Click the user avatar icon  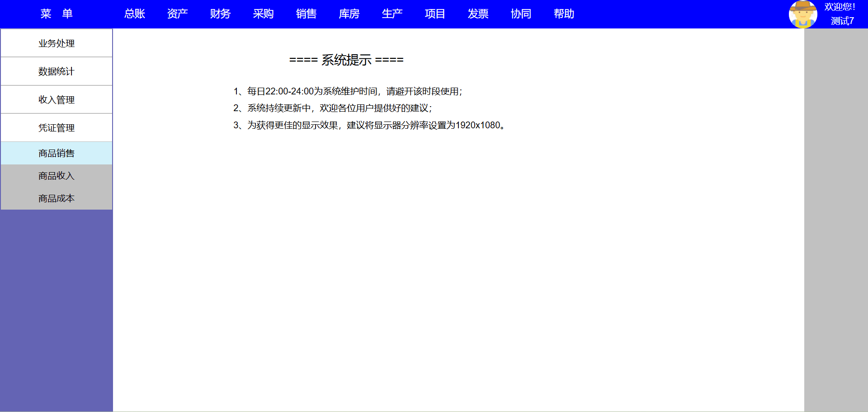[x=802, y=14]
